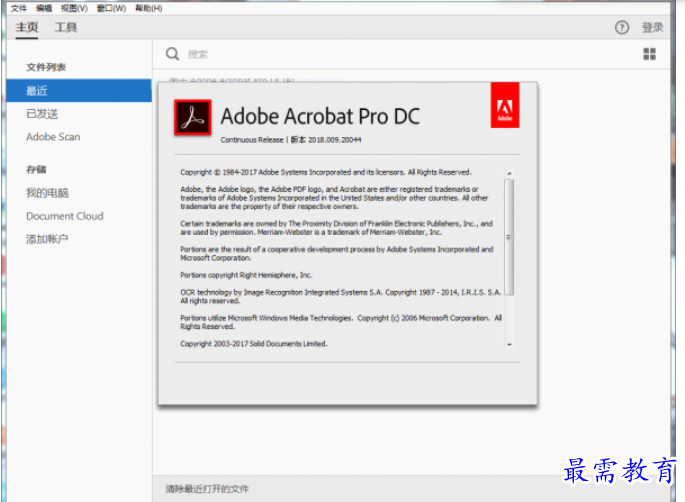
Task: Open the 编辑 menu
Action: [44, 8]
